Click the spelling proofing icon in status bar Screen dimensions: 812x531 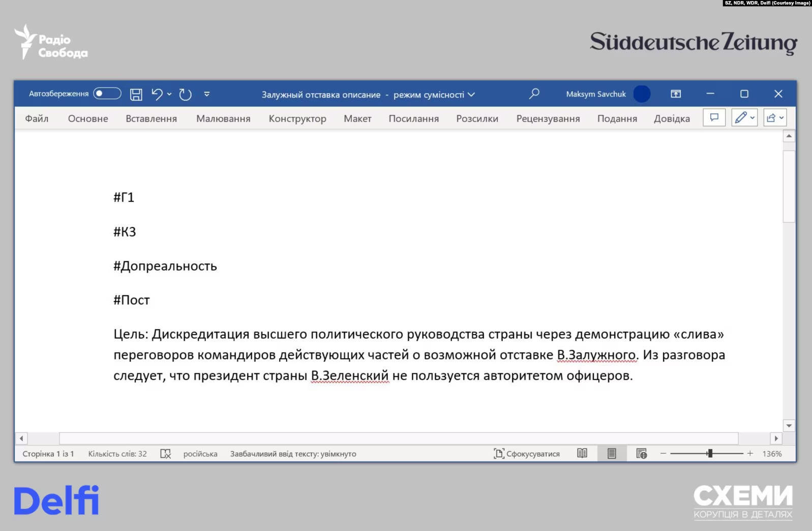(x=165, y=454)
